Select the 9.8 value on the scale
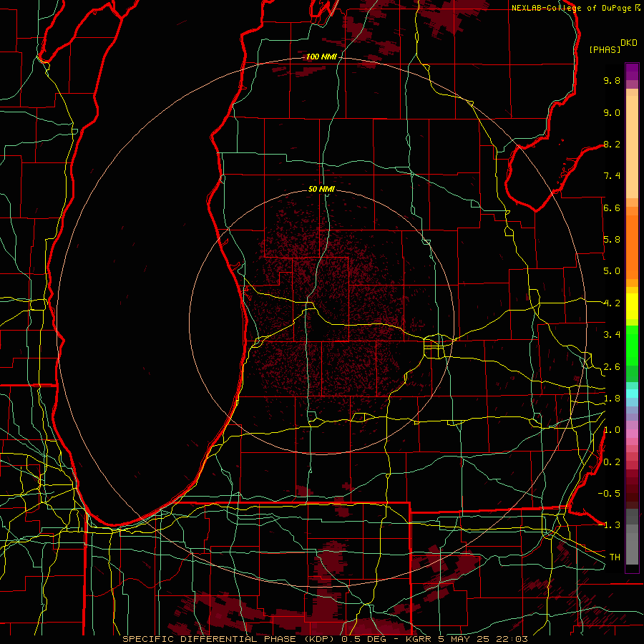The image size is (644, 644). (612, 80)
